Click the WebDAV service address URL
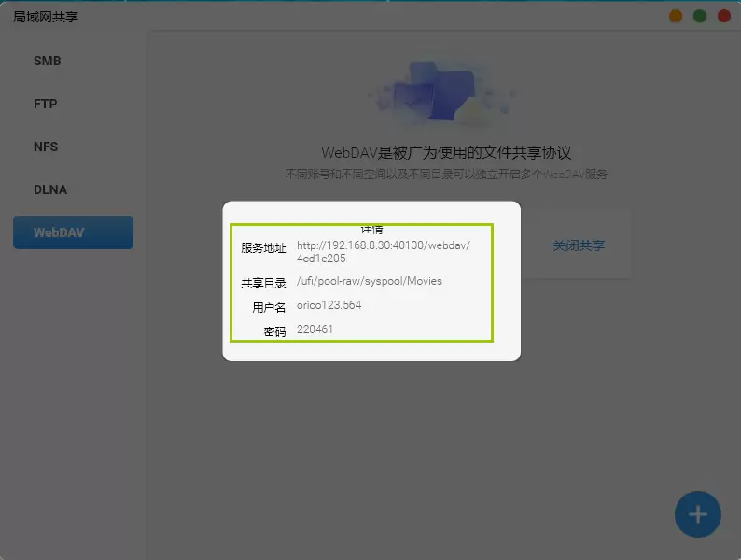This screenshot has width=741, height=560. (384, 252)
